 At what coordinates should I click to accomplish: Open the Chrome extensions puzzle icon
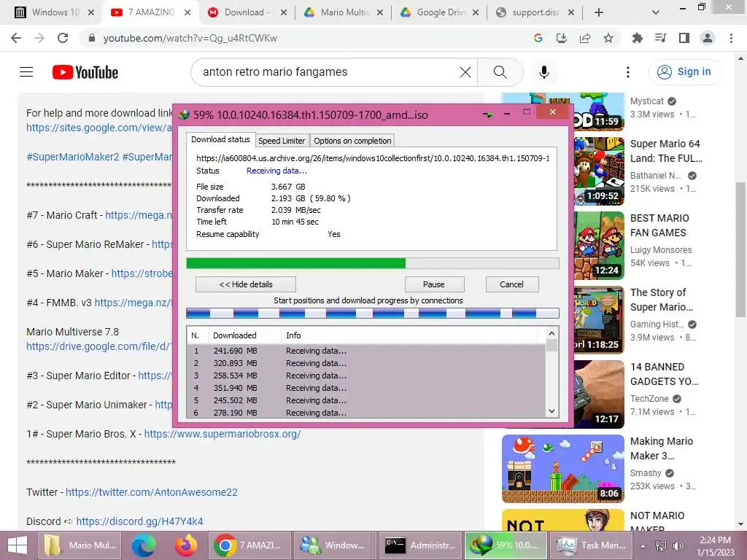coord(637,38)
